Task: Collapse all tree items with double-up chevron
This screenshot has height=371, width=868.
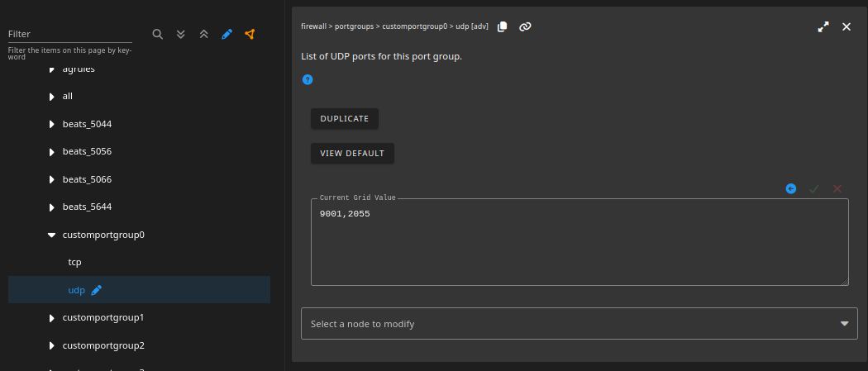Action: point(204,34)
